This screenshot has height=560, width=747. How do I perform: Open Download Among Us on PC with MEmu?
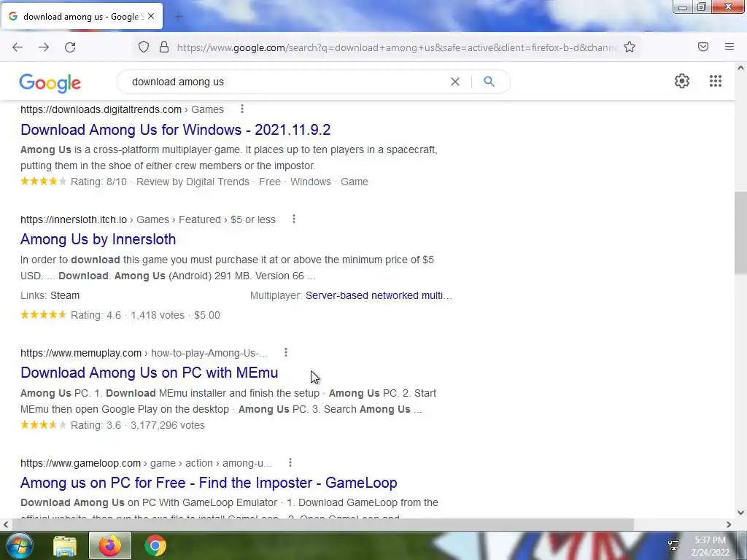click(x=149, y=373)
